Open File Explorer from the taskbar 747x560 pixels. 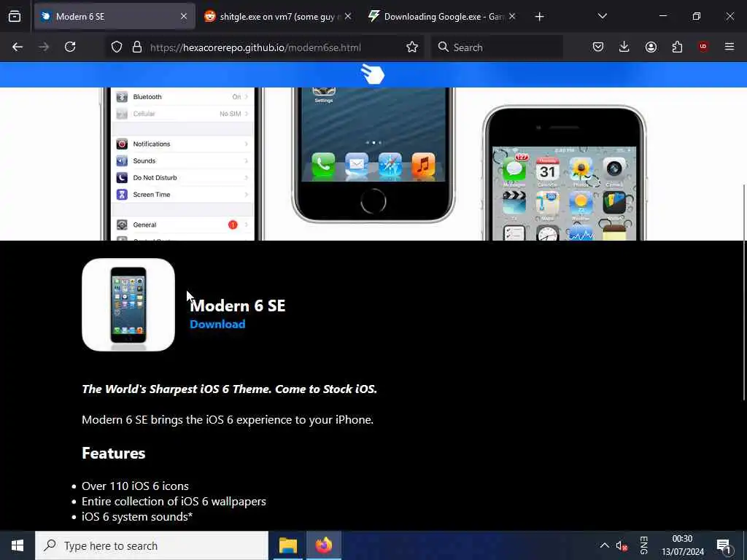(x=287, y=545)
